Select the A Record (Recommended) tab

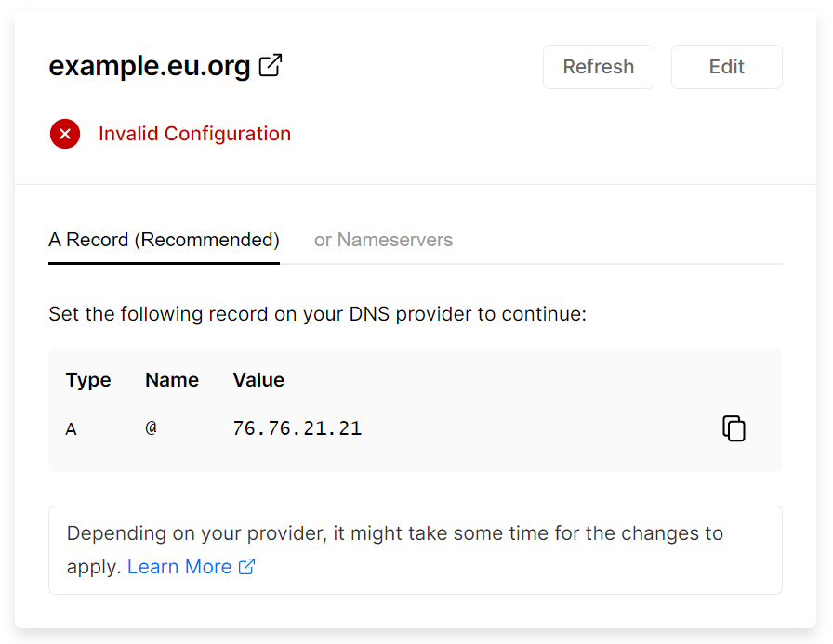click(x=164, y=240)
